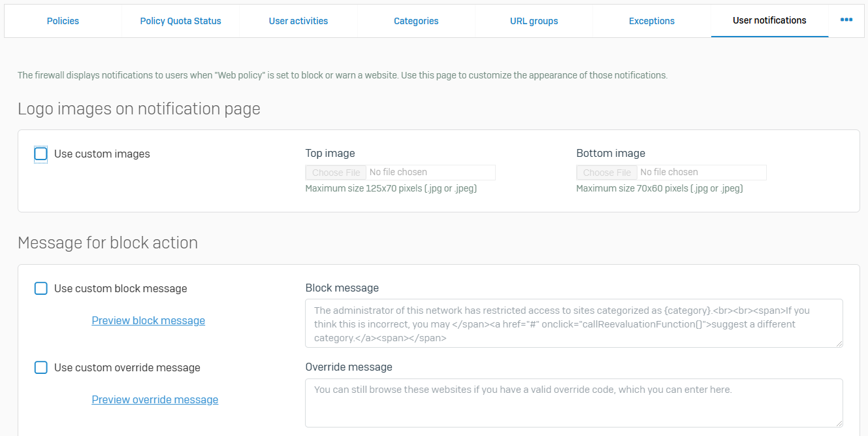Enable the Use custom images checkbox
Screen dimensions: 868x436
(41, 154)
